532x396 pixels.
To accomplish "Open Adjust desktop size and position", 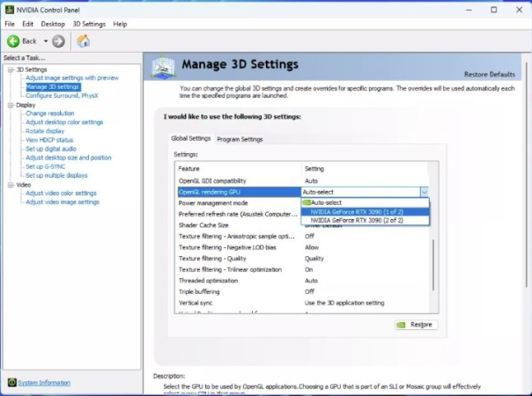I will pyautogui.click(x=69, y=158).
